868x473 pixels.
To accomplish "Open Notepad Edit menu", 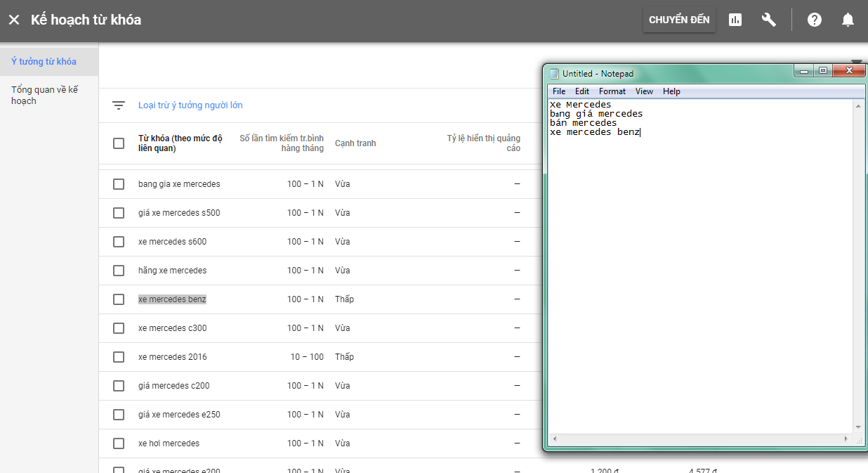I will pos(582,91).
